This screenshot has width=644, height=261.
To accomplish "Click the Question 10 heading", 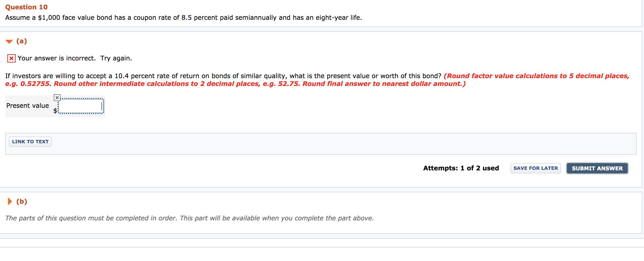I will (26, 7).
